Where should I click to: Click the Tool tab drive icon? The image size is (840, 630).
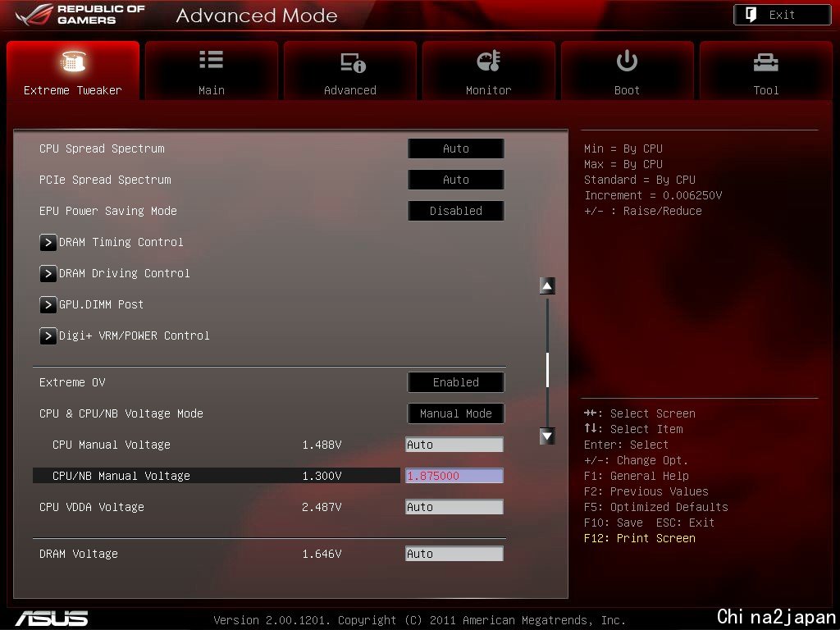(766, 62)
